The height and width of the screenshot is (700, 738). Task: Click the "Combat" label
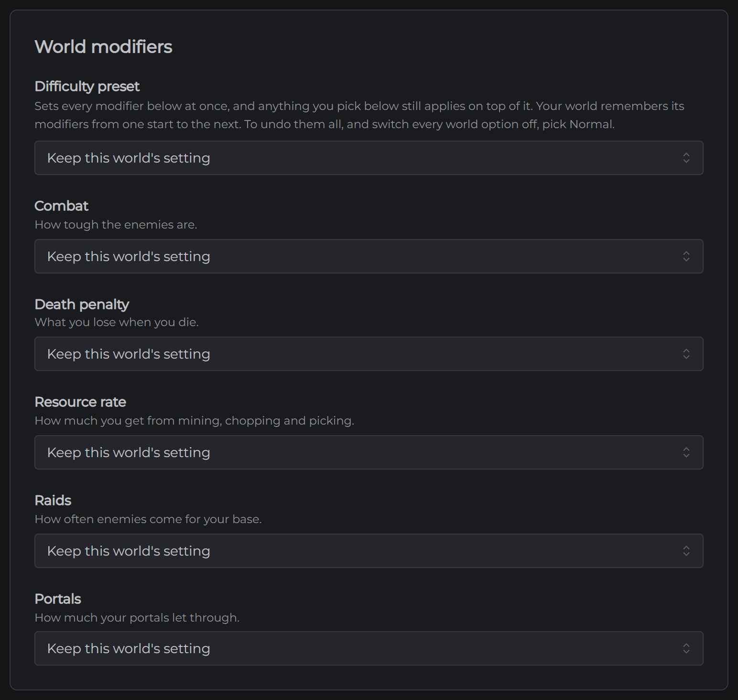[61, 206]
